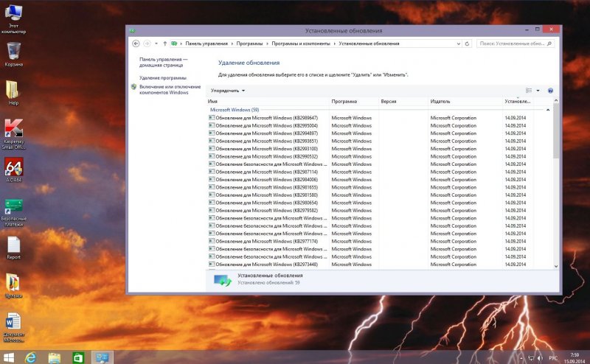Select the Help folder on desktop
590x364 pixels.
(13, 94)
